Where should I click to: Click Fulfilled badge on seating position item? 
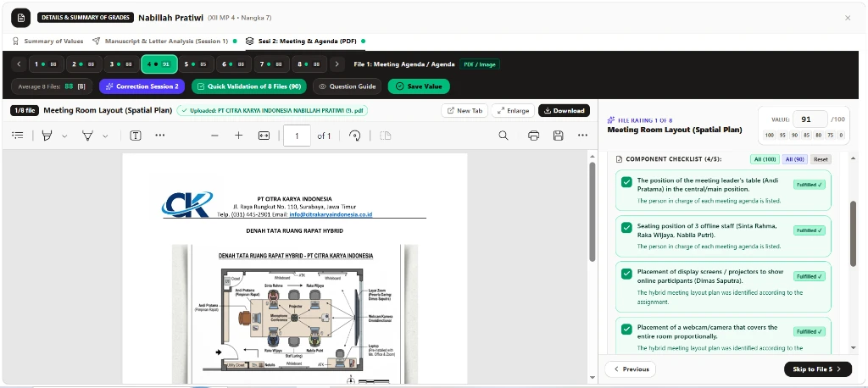coord(810,230)
